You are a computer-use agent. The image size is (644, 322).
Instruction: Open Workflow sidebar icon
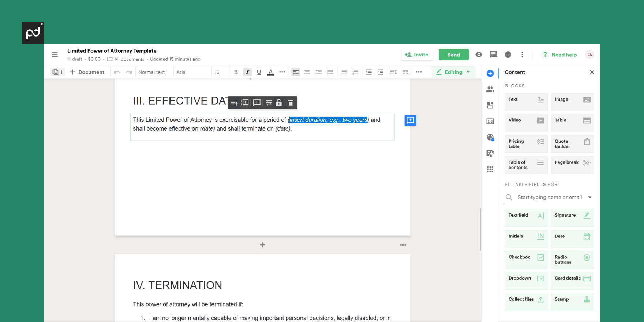coord(490,153)
